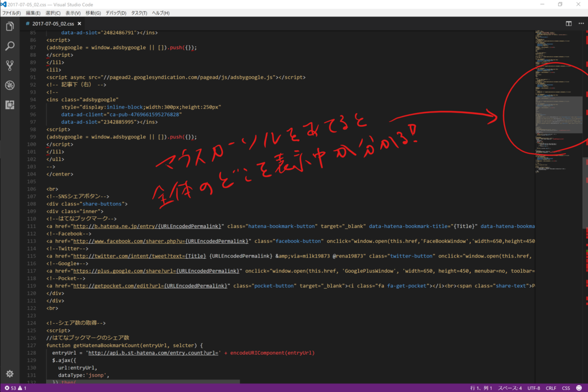Click line number 127

tap(32, 346)
